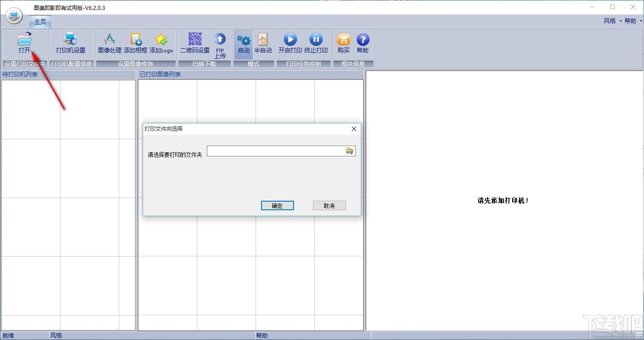Viewport: 644px width, 340px height.
Task: Expand the 风格 style dropdown
Action: point(612,21)
